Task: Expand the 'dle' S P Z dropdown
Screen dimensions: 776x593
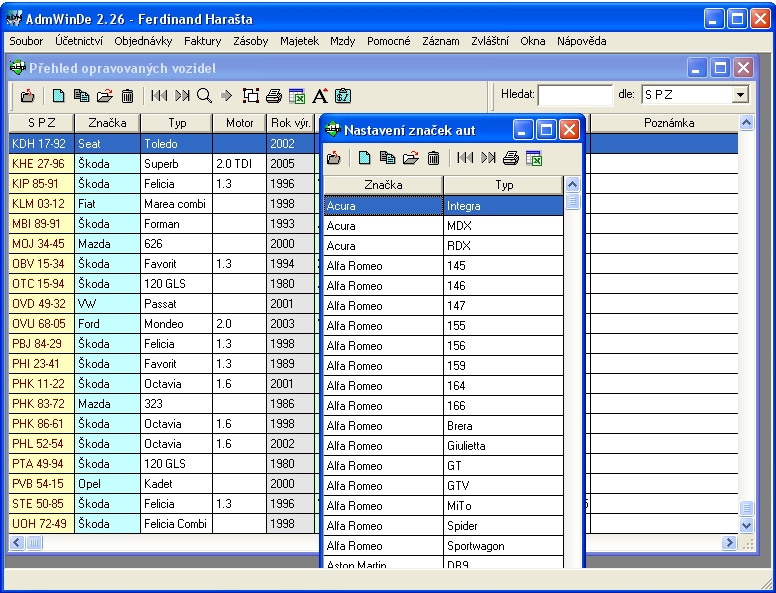Action: coord(740,95)
